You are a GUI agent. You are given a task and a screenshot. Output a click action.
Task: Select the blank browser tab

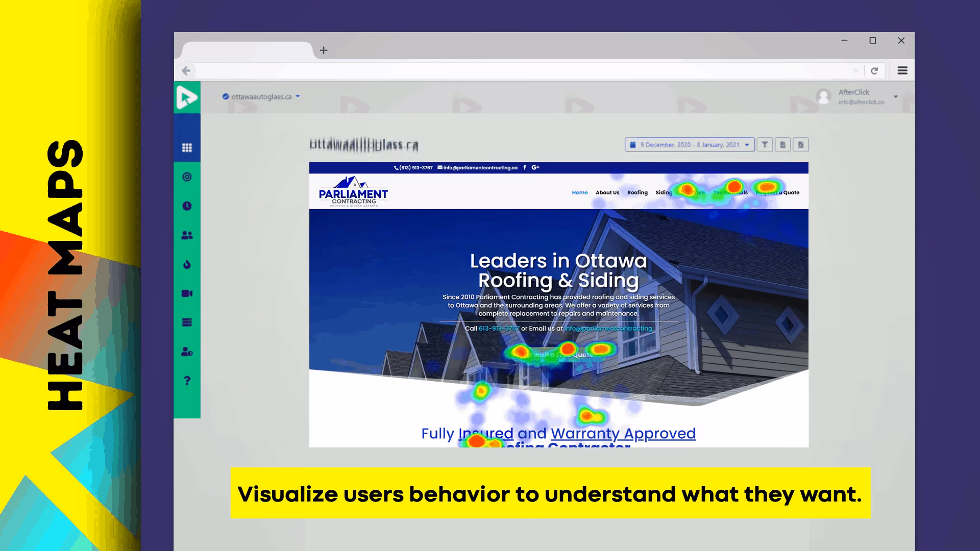pos(248,51)
